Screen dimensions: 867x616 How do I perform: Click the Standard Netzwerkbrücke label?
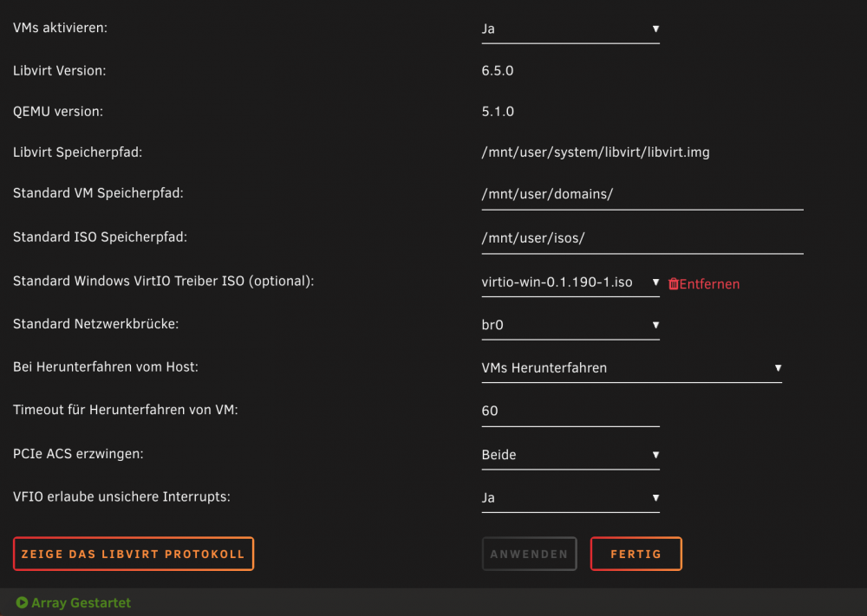(x=95, y=324)
